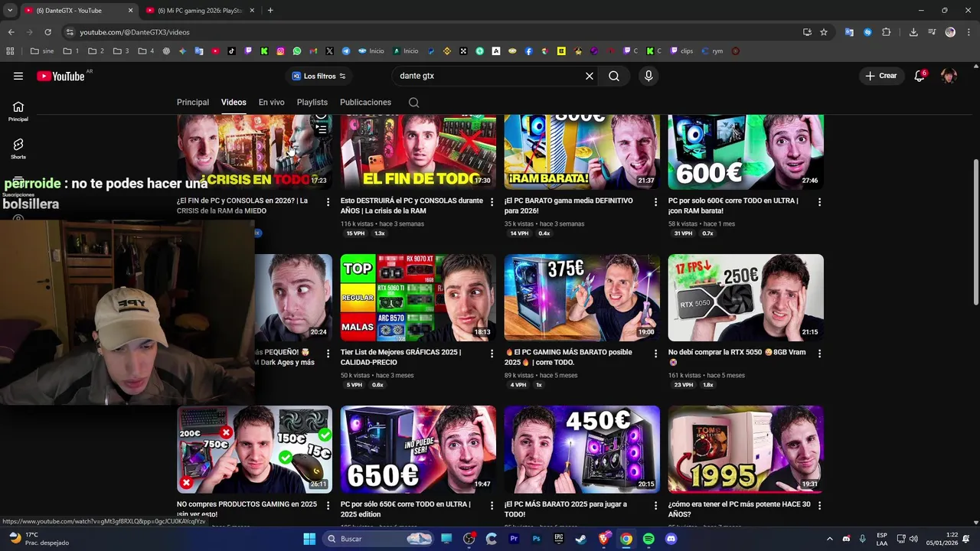Open Chrome downloads
Screen dimensions: 980x551
coord(913,32)
